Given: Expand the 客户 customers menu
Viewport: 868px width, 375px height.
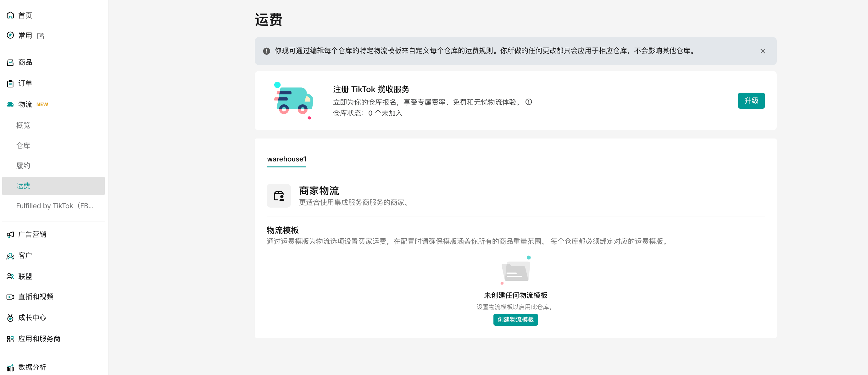Looking at the screenshot, I should pyautogui.click(x=25, y=256).
